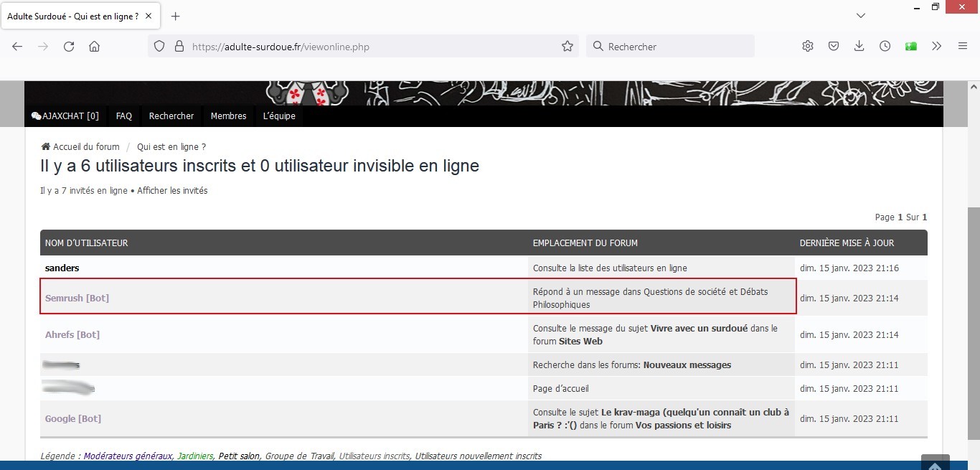Viewport: 980px width, 470px height.
Task: Click Utilisateurs nouvellement inscrits legend
Action: click(479, 456)
